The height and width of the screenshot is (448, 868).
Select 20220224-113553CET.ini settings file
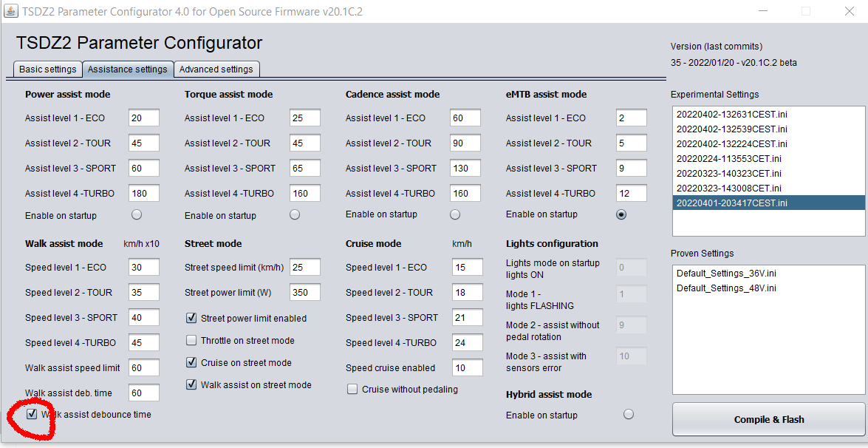(x=768, y=158)
